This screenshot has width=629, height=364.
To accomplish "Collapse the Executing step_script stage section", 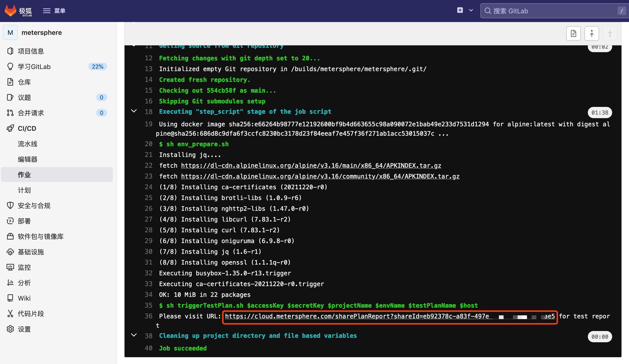I will click(134, 111).
